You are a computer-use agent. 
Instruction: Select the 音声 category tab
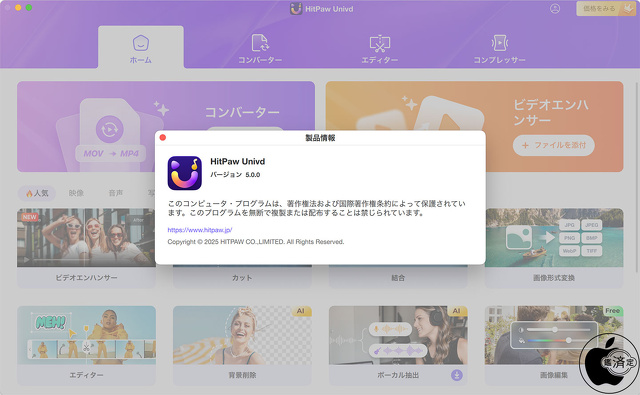(x=116, y=193)
